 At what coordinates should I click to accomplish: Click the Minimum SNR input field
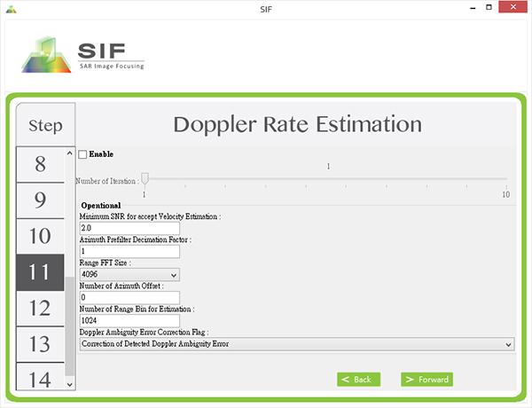129,229
